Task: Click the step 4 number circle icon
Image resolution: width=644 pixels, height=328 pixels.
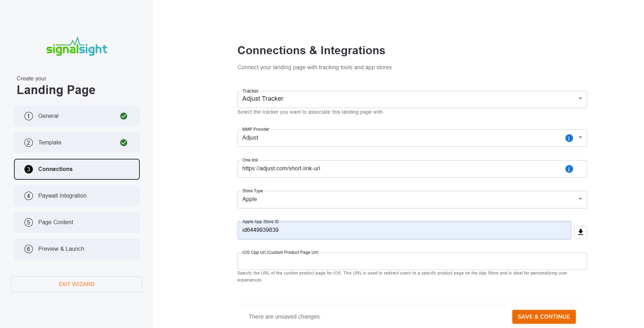Action: [x=29, y=196]
